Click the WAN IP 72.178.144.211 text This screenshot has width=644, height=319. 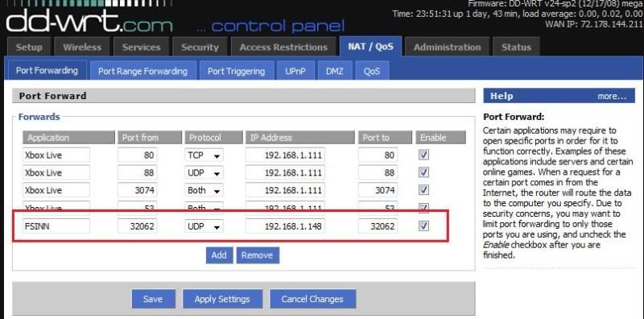pyautogui.click(x=594, y=24)
